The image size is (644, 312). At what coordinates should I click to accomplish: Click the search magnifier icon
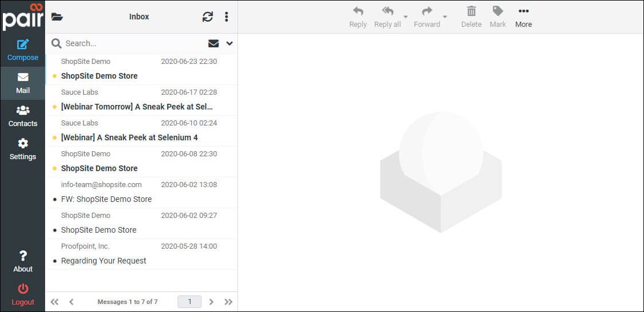57,43
